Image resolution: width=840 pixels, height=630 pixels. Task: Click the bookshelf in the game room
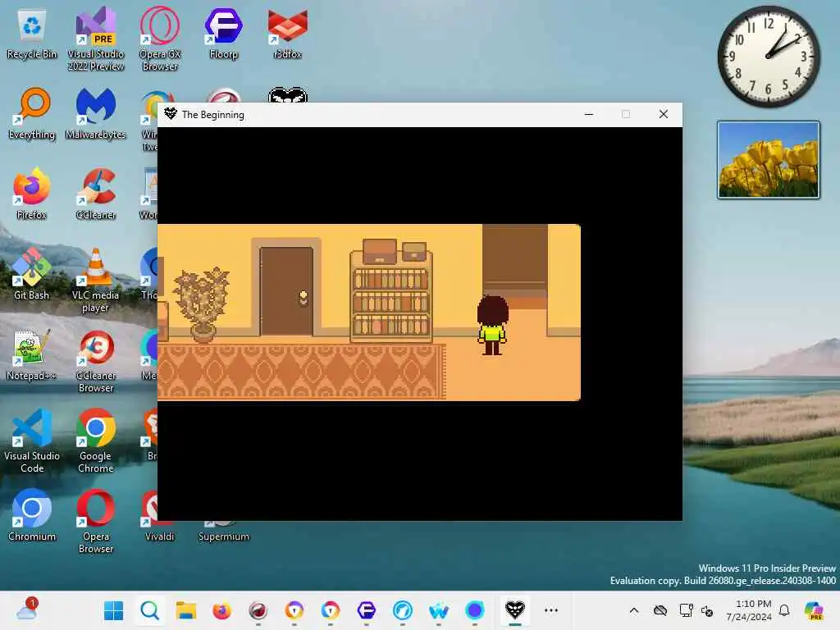(391, 290)
